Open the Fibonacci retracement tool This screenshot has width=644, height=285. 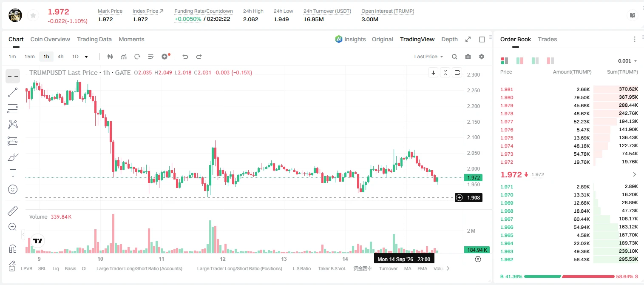(x=13, y=108)
